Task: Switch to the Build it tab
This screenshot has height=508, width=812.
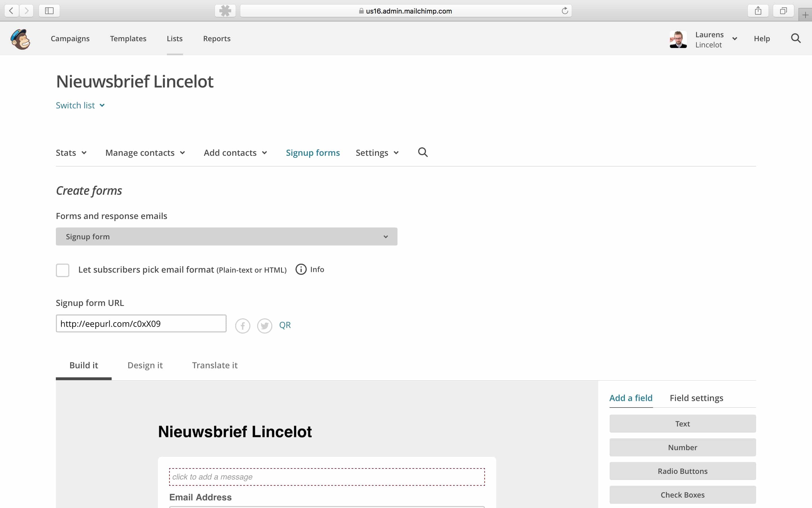Action: (x=83, y=365)
